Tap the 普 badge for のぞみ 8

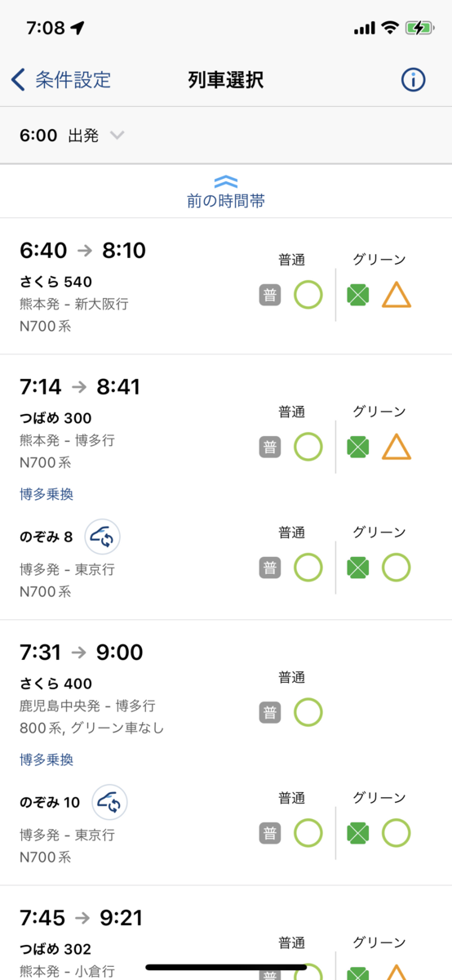[x=270, y=568]
